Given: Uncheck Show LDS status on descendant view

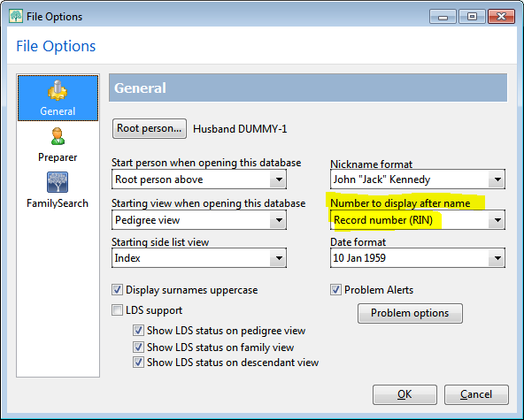Looking at the screenshot, I should 138,363.
